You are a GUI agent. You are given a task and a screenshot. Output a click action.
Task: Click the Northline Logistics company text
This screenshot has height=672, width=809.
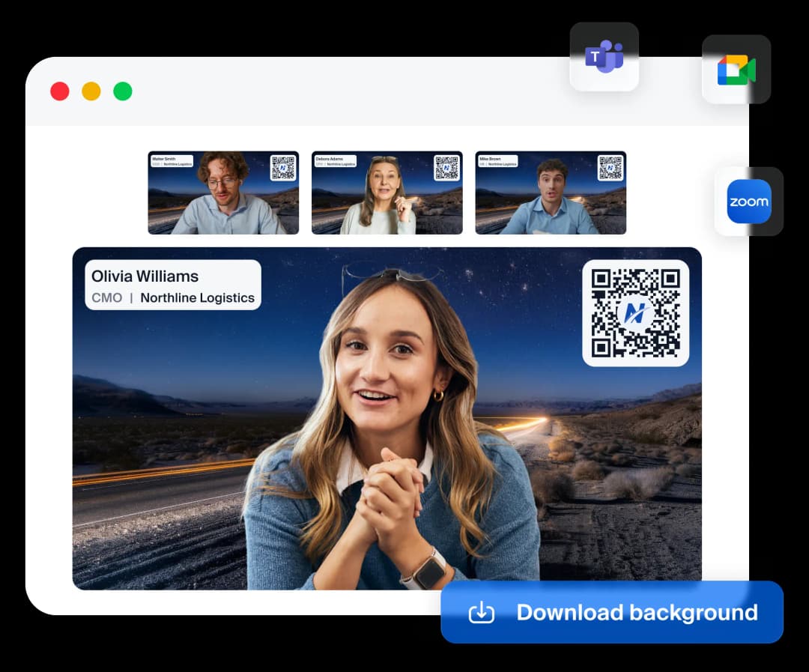click(198, 297)
